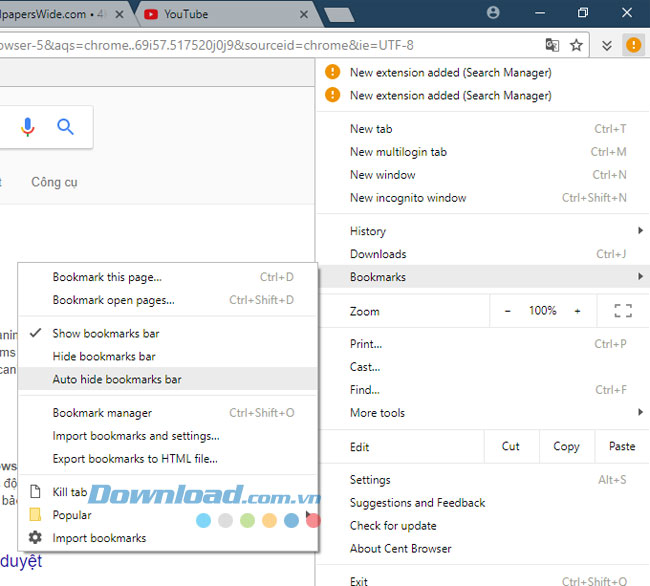Click the orange alert menu button
Screen dimensions: 650x586
coord(633,45)
